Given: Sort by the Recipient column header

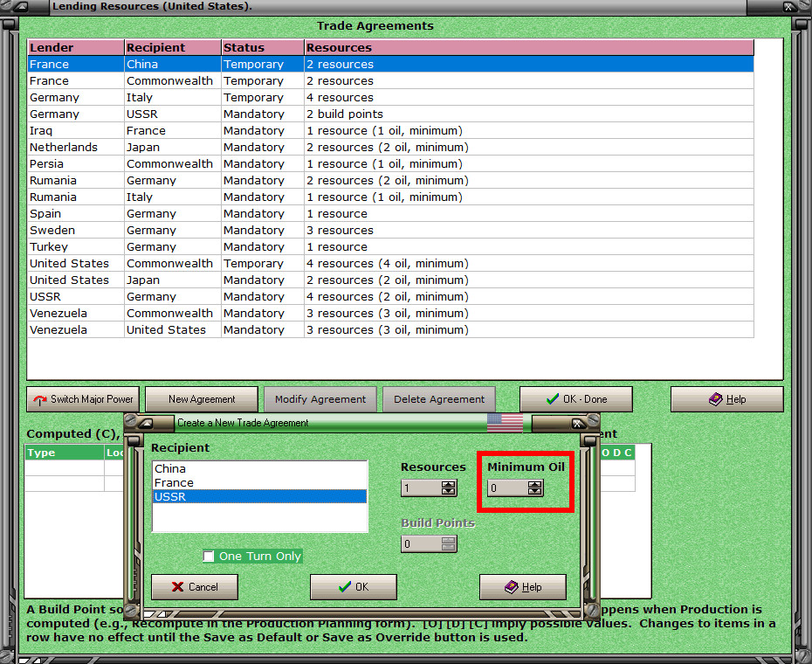Looking at the screenshot, I should [x=173, y=48].
